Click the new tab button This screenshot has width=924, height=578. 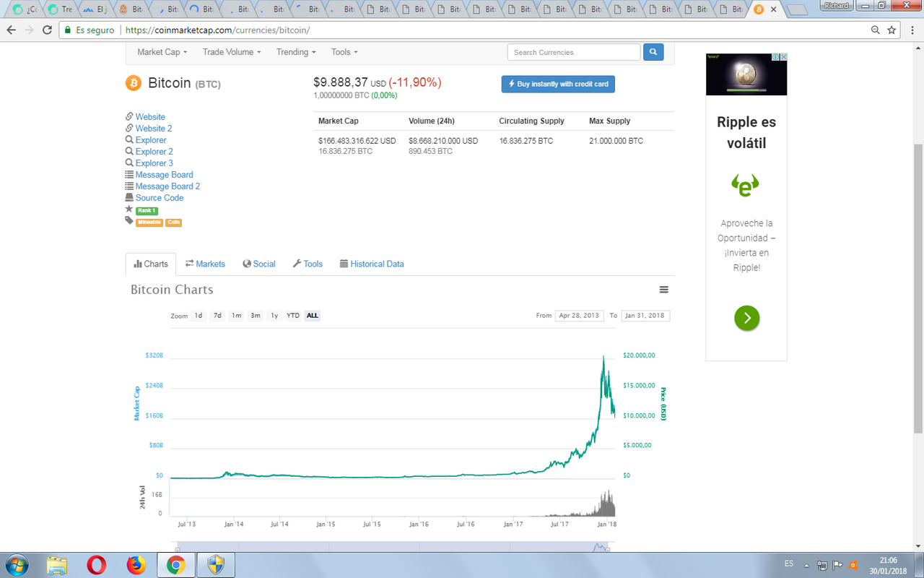pos(796,10)
